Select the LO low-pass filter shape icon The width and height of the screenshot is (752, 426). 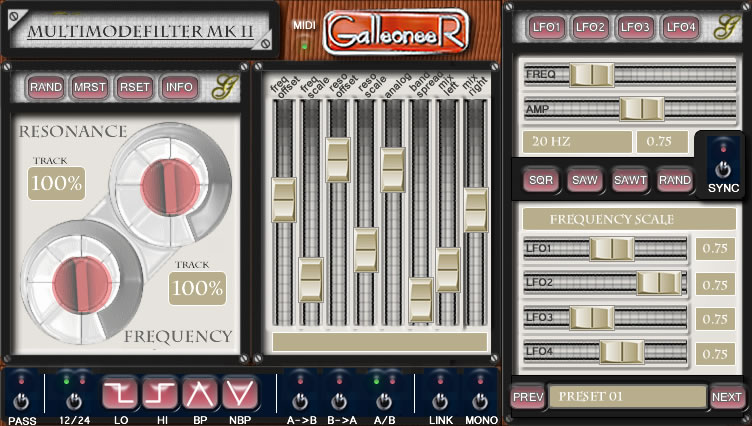coord(119,393)
